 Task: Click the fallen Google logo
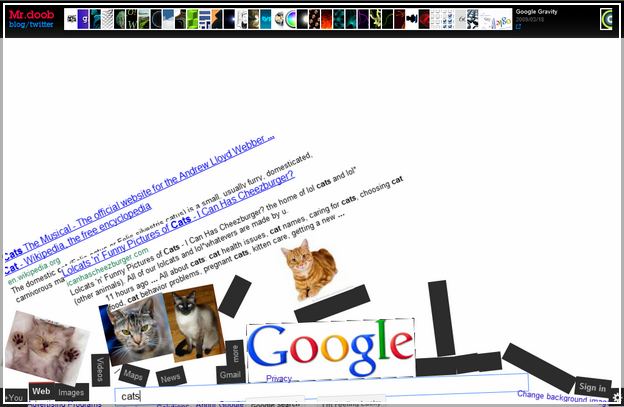(331, 349)
